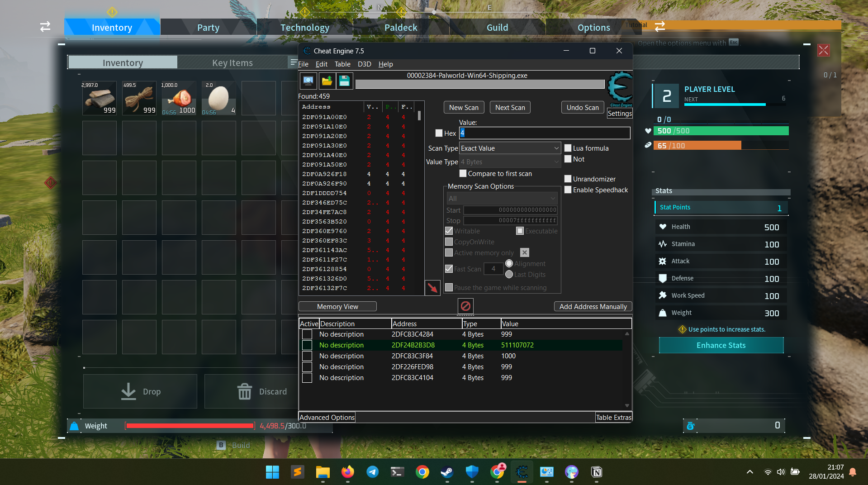Switch to the Key Items tab

pyautogui.click(x=232, y=62)
